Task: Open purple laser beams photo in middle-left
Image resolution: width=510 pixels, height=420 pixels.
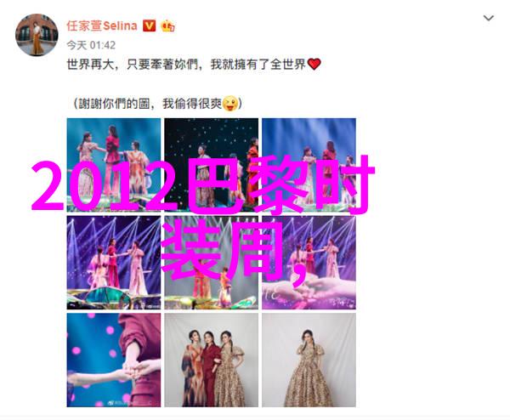Action: point(114,263)
